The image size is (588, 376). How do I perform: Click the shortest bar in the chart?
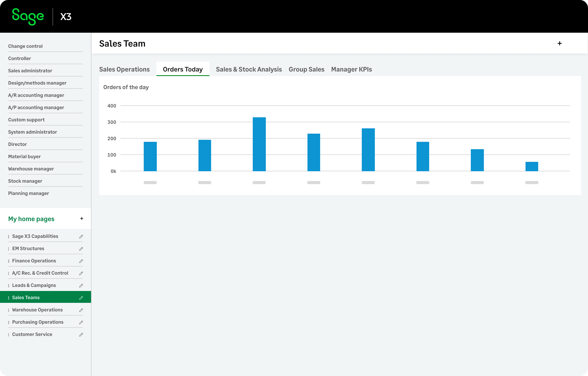coord(532,167)
